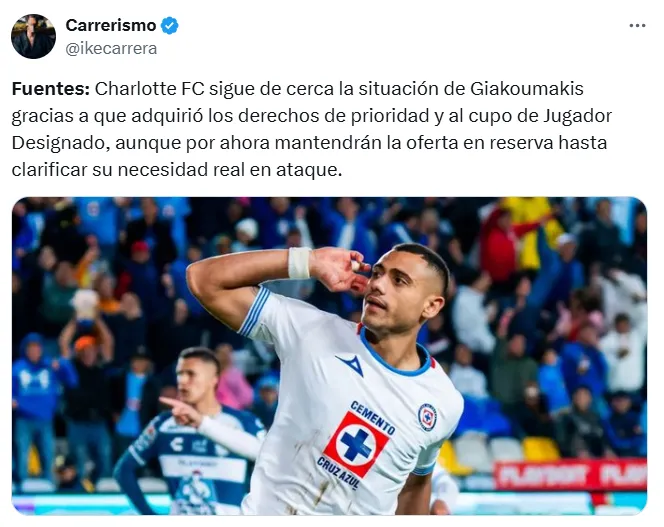This screenshot has width=664, height=527.
Task: Click the blue jersey brand logo on the chest
Action: [351, 365]
